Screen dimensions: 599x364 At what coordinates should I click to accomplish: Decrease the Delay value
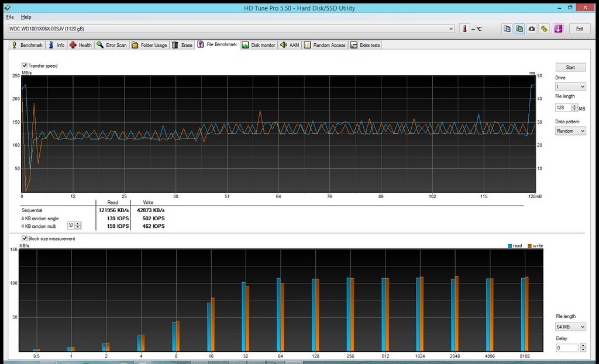tap(583, 349)
